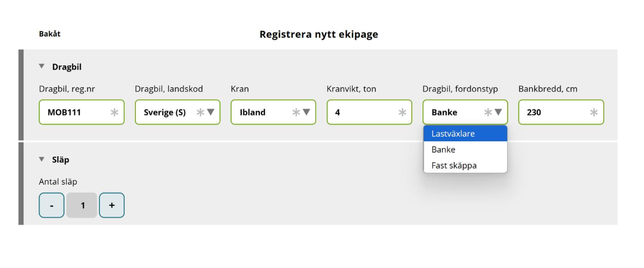Click the Bakåt back link
The image size is (644, 268).
(x=50, y=34)
